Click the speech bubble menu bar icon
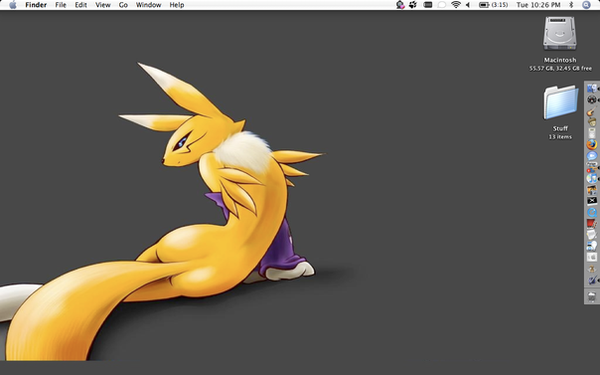The height and width of the screenshot is (375, 600). [442, 5]
